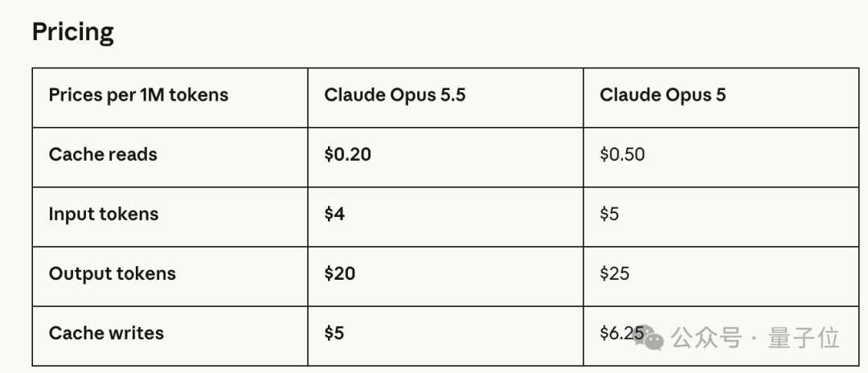Click the Input tokens row label
The image size is (868, 373).
click(104, 214)
